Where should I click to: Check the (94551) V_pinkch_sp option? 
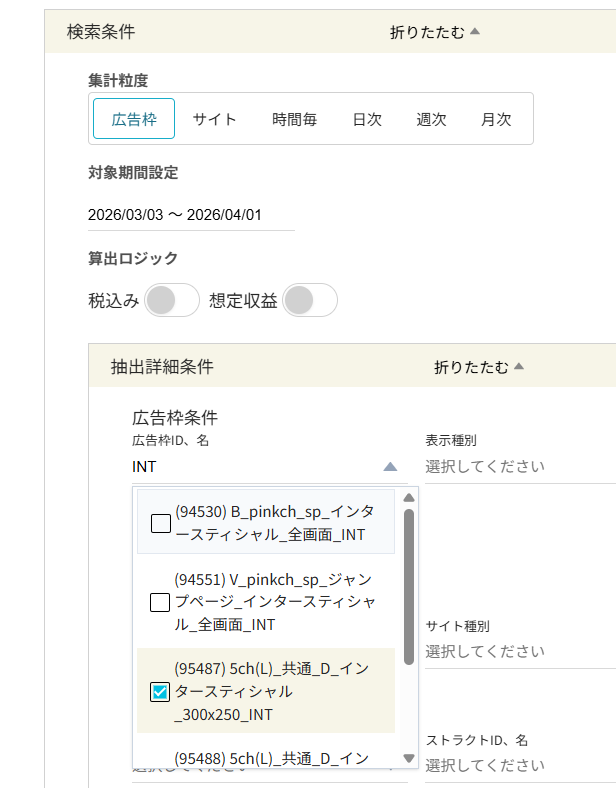click(x=160, y=602)
